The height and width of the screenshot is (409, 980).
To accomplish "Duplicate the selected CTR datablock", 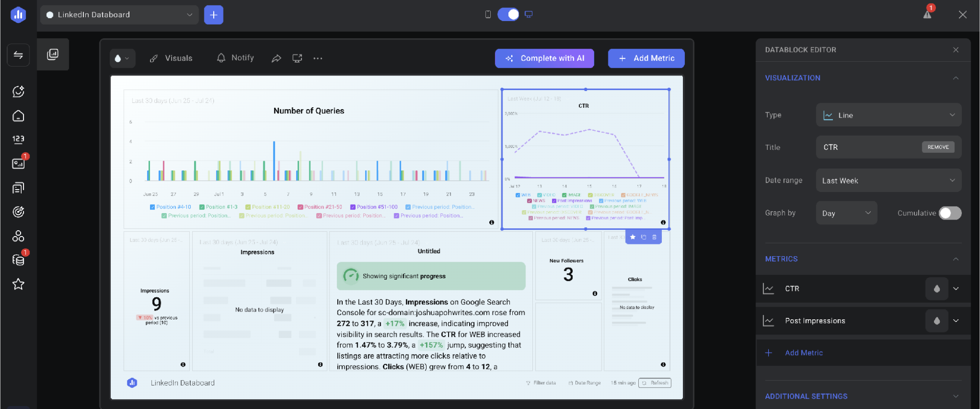I will pos(644,237).
